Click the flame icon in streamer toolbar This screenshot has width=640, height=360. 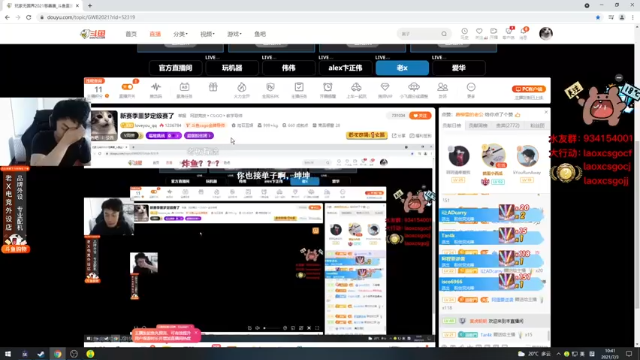point(242,87)
